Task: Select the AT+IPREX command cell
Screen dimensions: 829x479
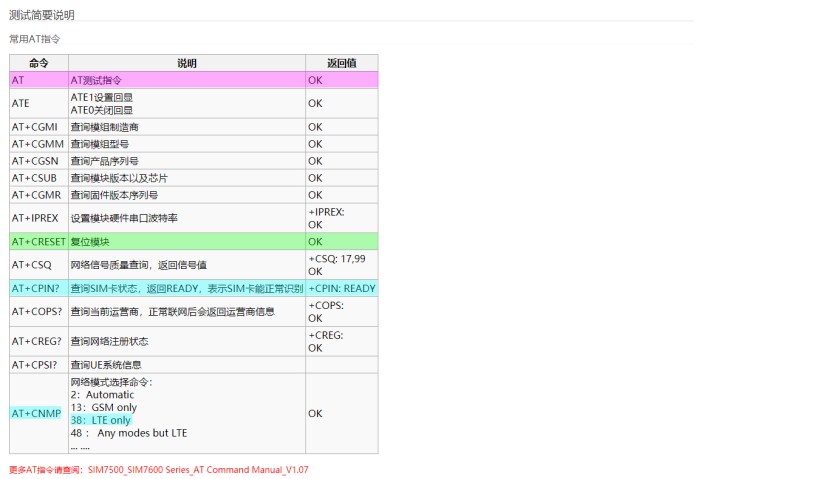Action: (38, 218)
